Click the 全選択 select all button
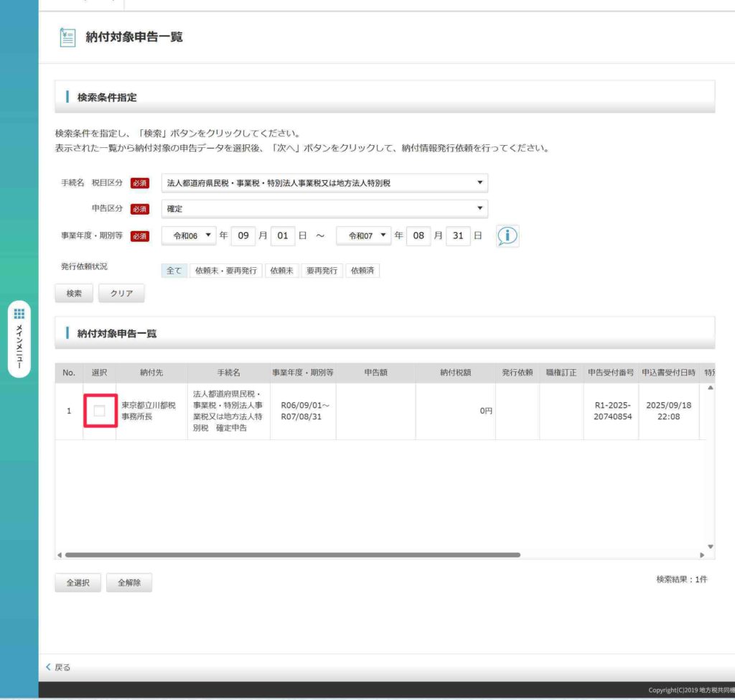 tap(78, 583)
